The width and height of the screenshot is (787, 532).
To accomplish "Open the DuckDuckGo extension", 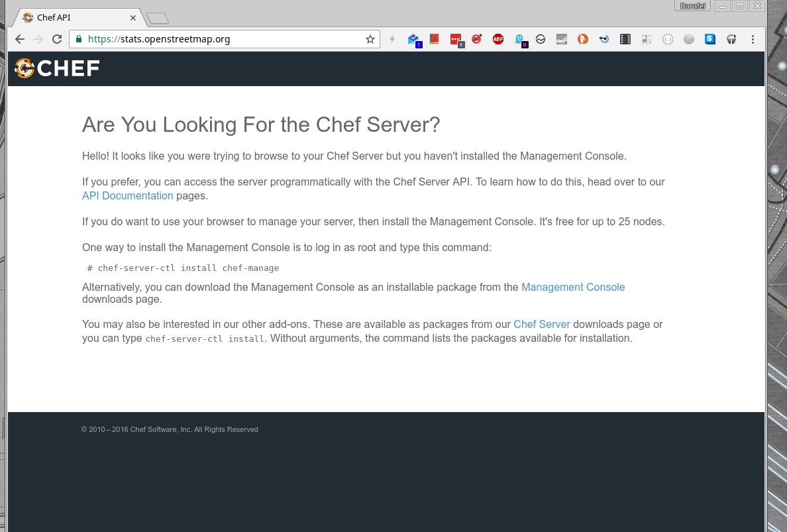I will coord(583,39).
